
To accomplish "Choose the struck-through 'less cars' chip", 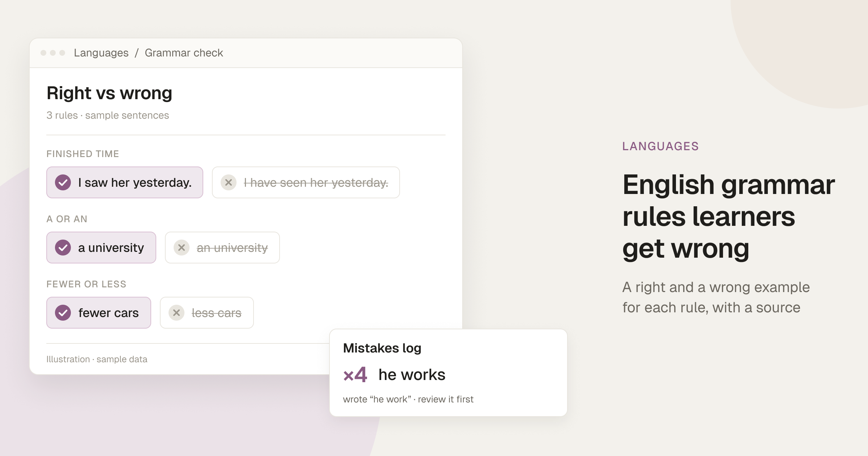I will pos(207,313).
